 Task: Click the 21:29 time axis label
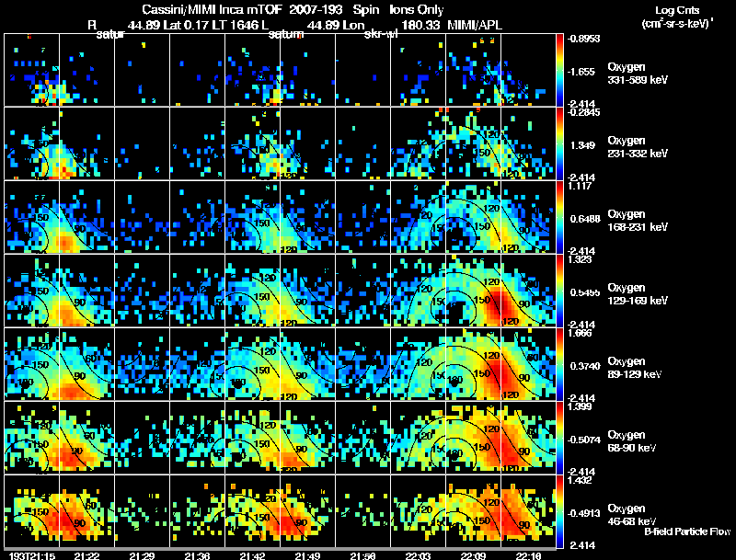(142, 555)
